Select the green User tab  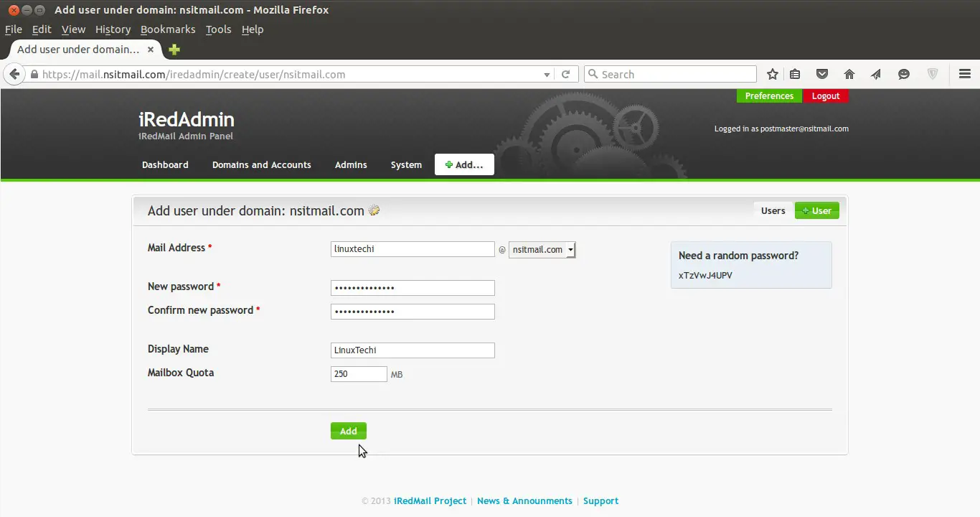point(817,210)
